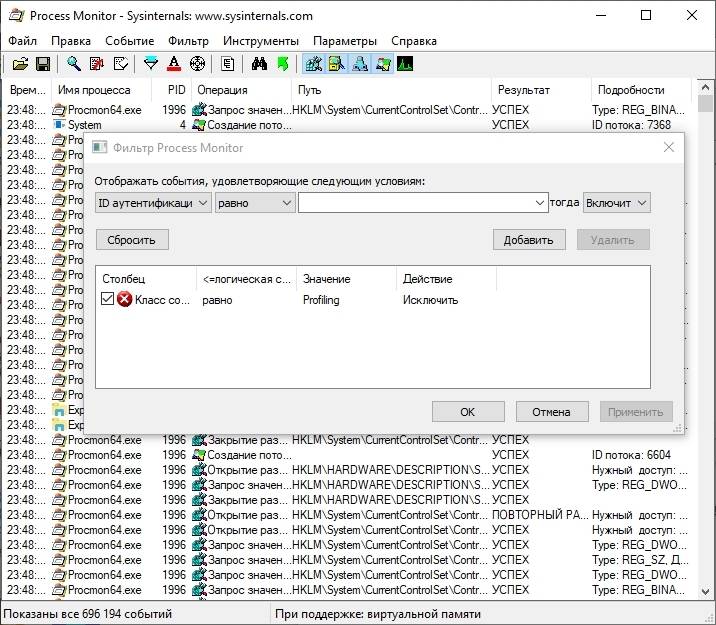Click the Добавить button
716x625 pixels.
pyautogui.click(x=529, y=240)
